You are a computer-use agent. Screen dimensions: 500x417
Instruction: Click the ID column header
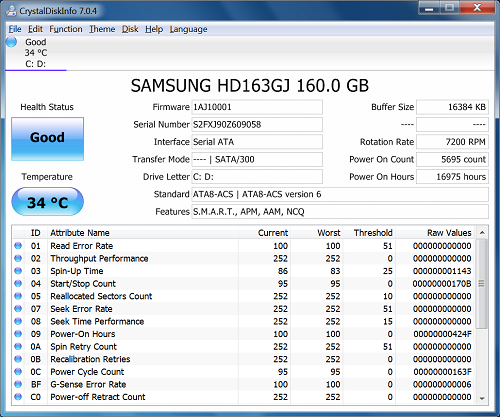coord(36,233)
